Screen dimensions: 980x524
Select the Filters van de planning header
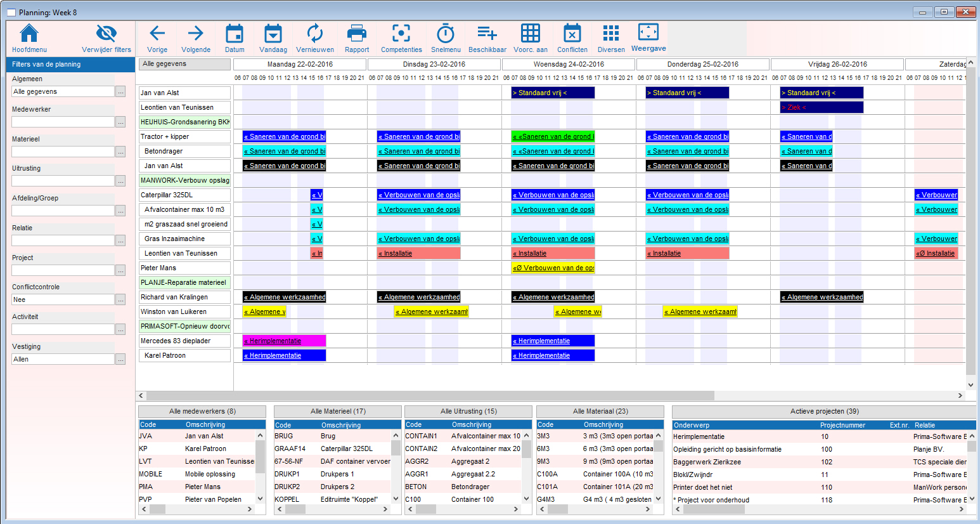[x=70, y=64]
